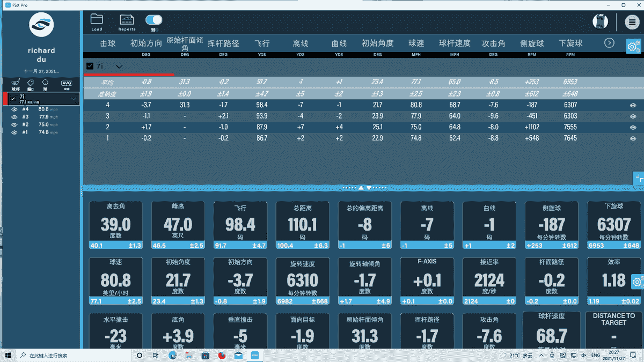
Task: Select the 接近率 2124 data tile
Action: [x=489, y=281]
